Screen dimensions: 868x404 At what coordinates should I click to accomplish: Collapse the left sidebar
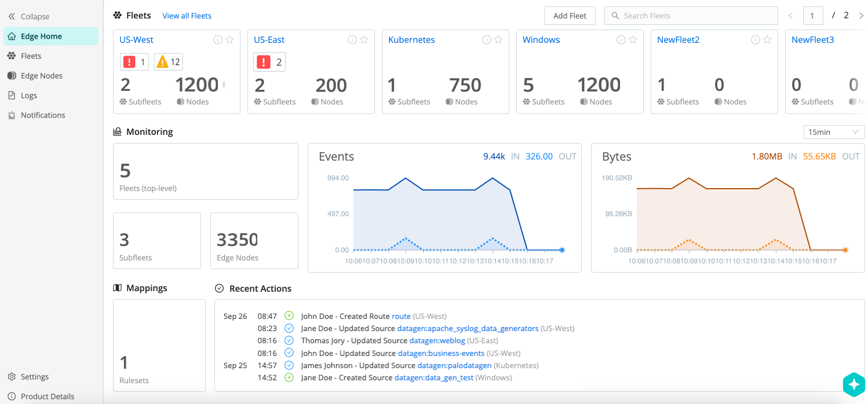tap(29, 16)
